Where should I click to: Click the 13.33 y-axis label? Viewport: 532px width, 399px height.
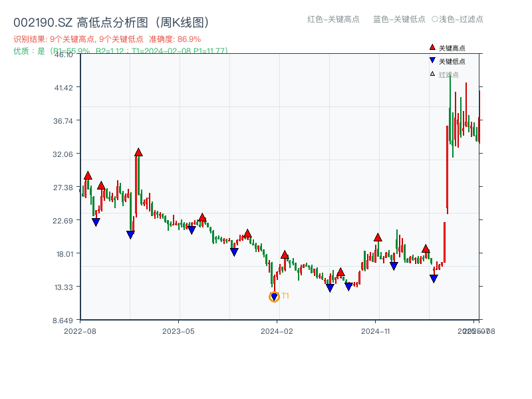(63, 287)
